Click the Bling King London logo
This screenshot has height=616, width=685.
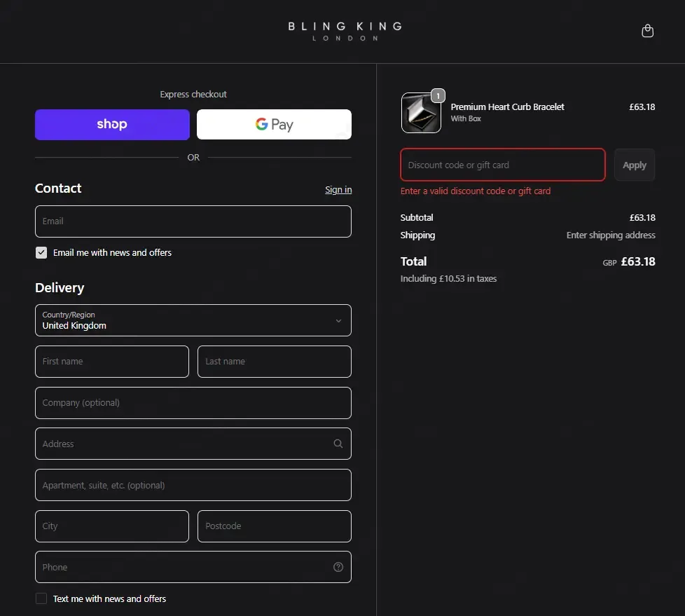click(x=345, y=31)
